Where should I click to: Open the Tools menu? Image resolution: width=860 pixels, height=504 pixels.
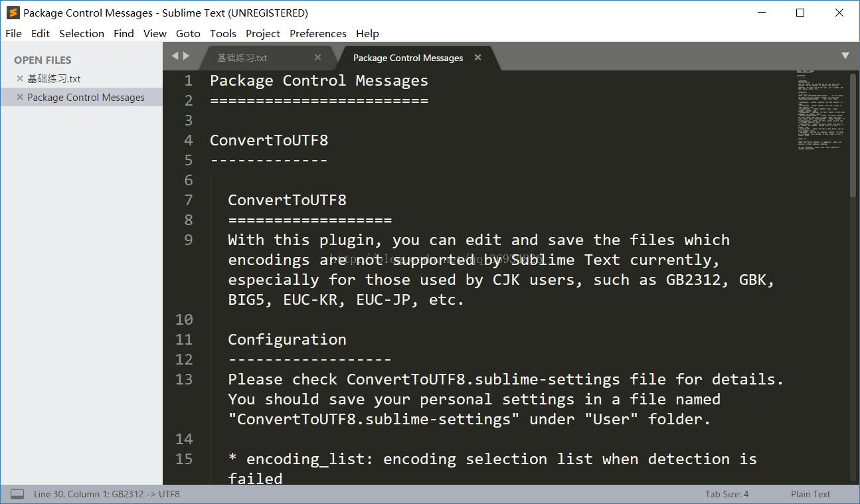coord(223,33)
